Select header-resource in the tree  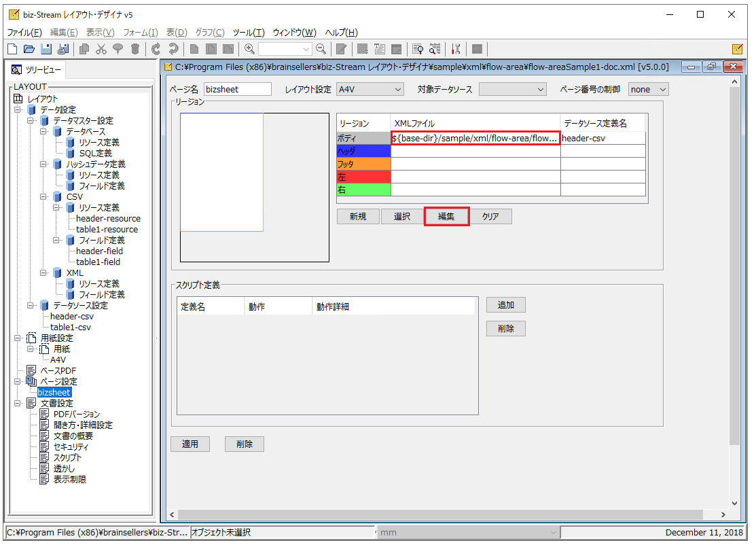(x=109, y=219)
